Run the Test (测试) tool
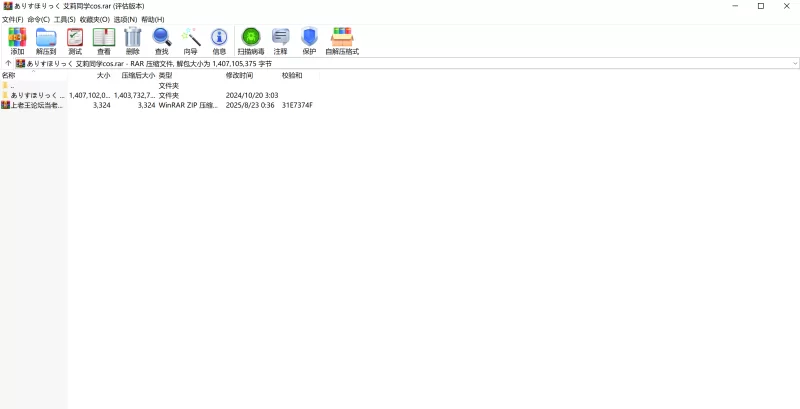Viewport: 800px width, 409px height. (x=74, y=41)
